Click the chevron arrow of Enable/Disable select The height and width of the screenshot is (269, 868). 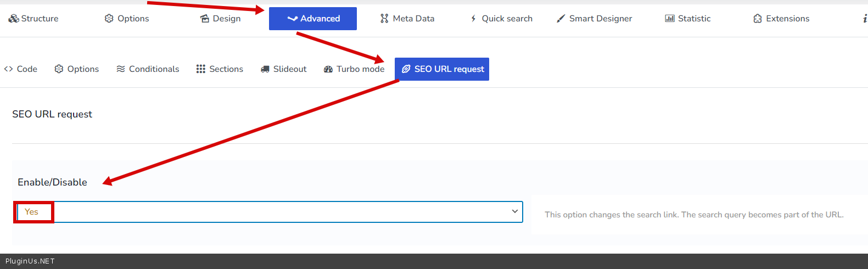coord(514,211)
